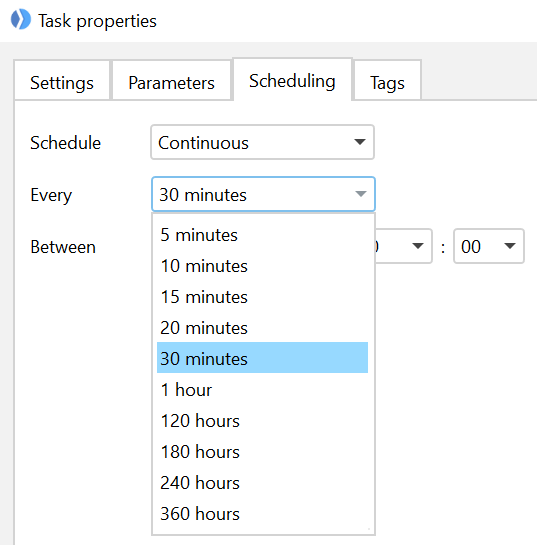Select 20 minutes in the list

(262, 328)
